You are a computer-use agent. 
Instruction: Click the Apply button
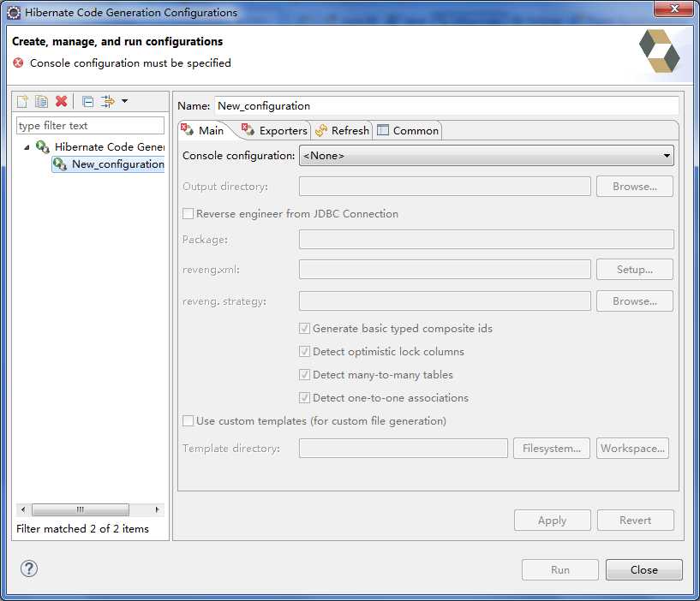(553, 521)
